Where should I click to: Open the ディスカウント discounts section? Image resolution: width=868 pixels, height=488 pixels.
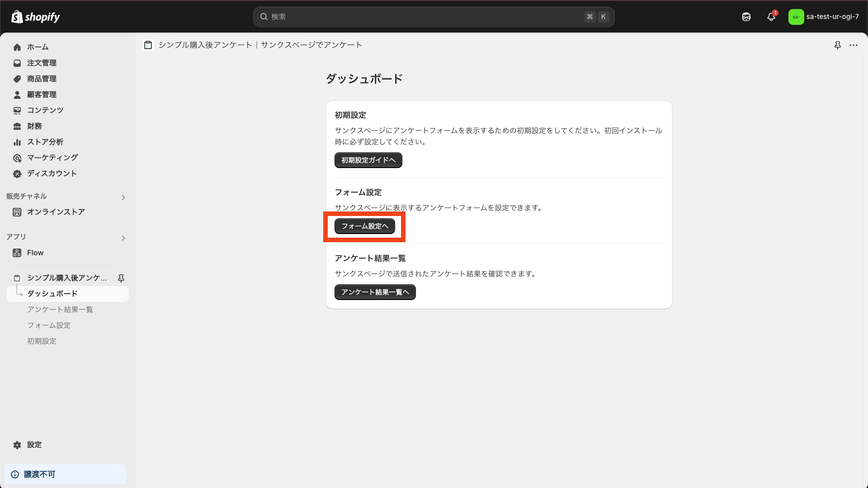tap(51, 174)
